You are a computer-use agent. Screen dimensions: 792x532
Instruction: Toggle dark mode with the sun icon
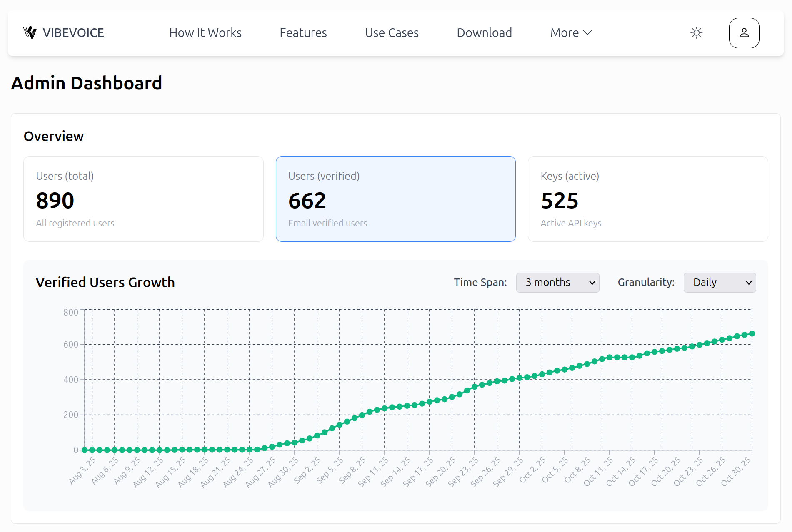(x=696, y=32)
